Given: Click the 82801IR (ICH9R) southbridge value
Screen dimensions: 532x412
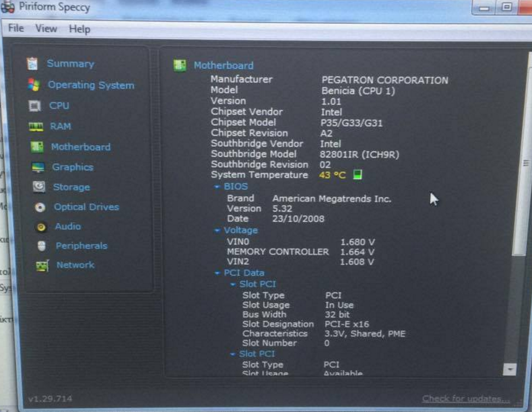Looking at the screenshot, I should [x=359, y=155].
